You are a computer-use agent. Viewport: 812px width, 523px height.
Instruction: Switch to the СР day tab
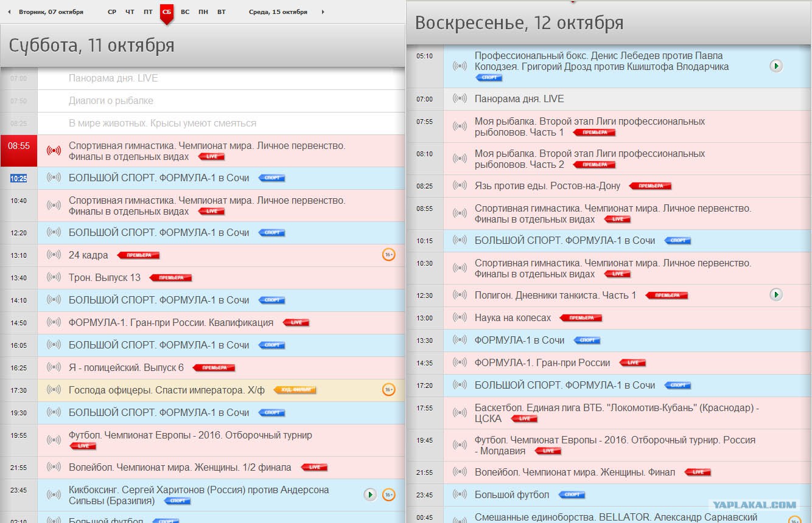112,12
